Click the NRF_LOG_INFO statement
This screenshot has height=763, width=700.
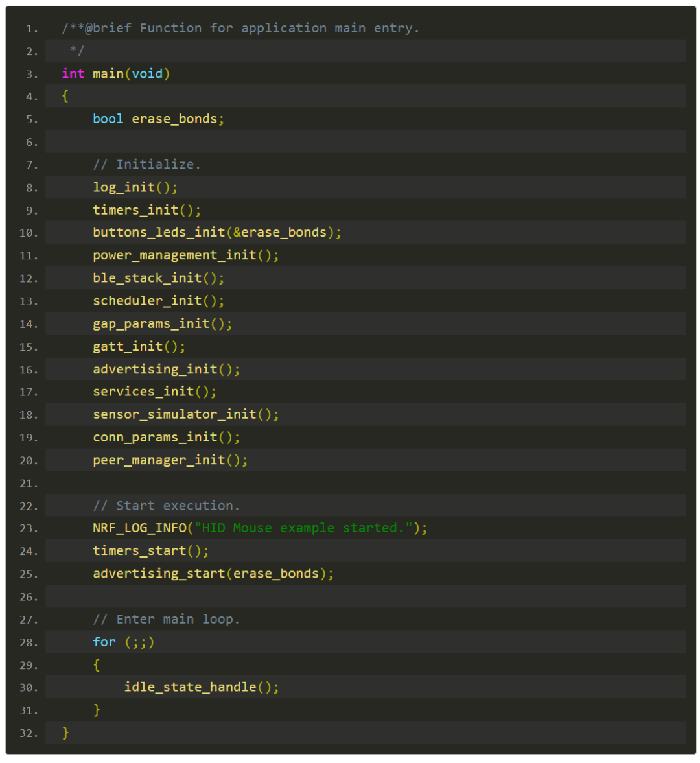point(261,528)
